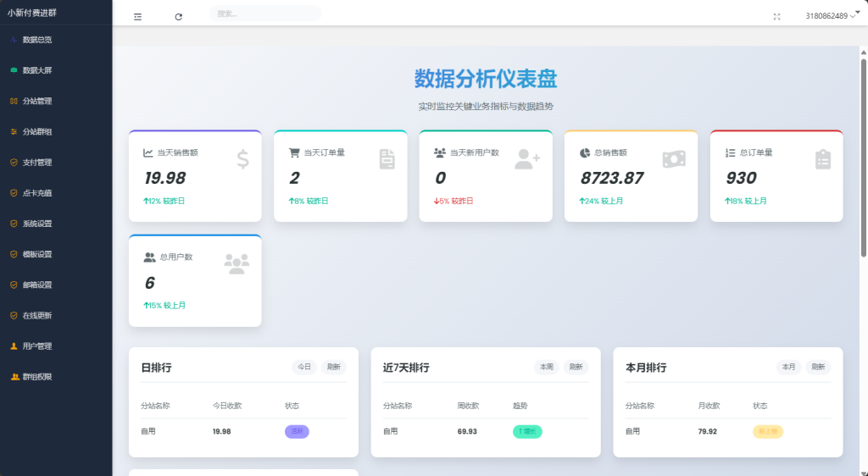Click the shopping cart icon beside 当天订单量
The image size is (868, 476).
(294, 152)
